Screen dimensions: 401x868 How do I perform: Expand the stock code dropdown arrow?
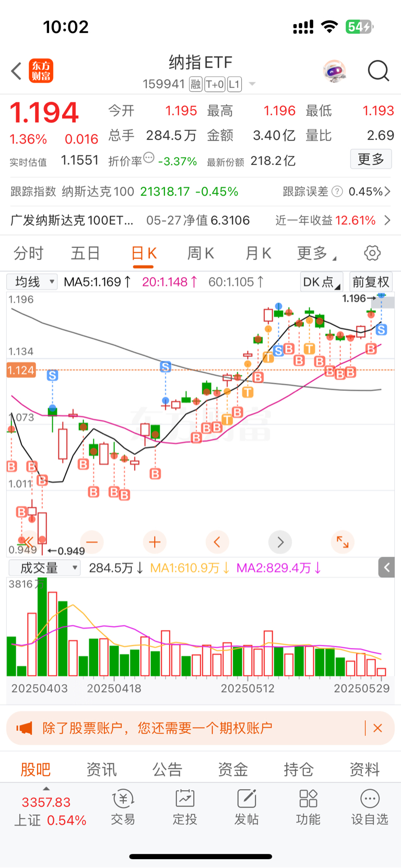tap(252, 84)
